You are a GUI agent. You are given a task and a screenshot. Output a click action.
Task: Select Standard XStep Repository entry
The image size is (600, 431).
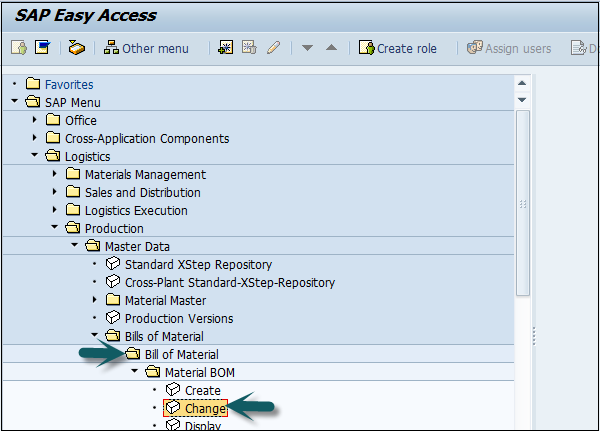coord(198,264)
